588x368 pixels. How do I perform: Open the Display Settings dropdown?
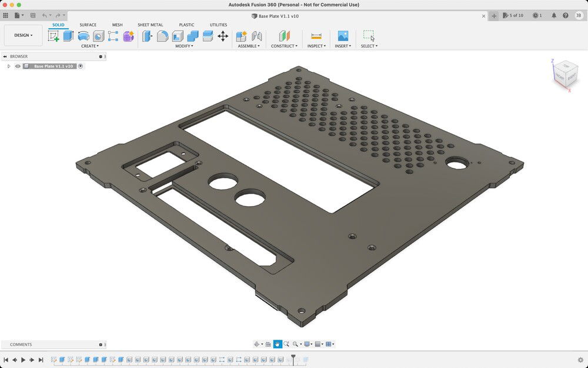click(x=308, y=344)
